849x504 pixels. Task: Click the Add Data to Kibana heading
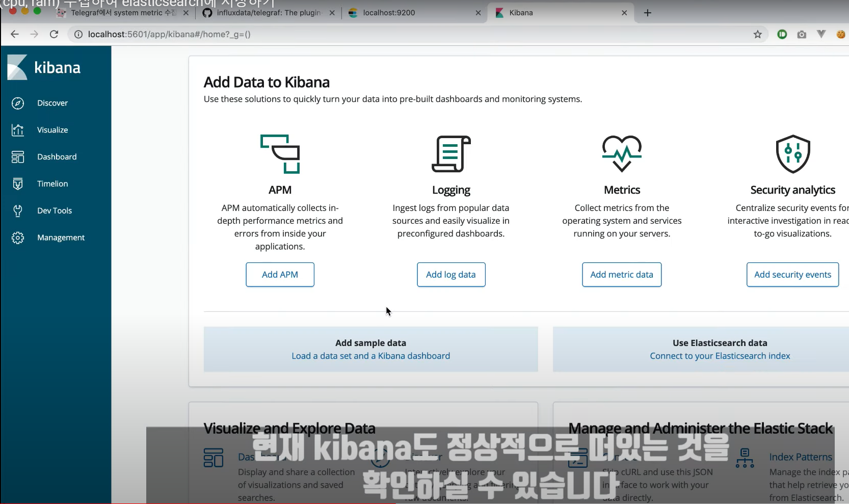267,82
